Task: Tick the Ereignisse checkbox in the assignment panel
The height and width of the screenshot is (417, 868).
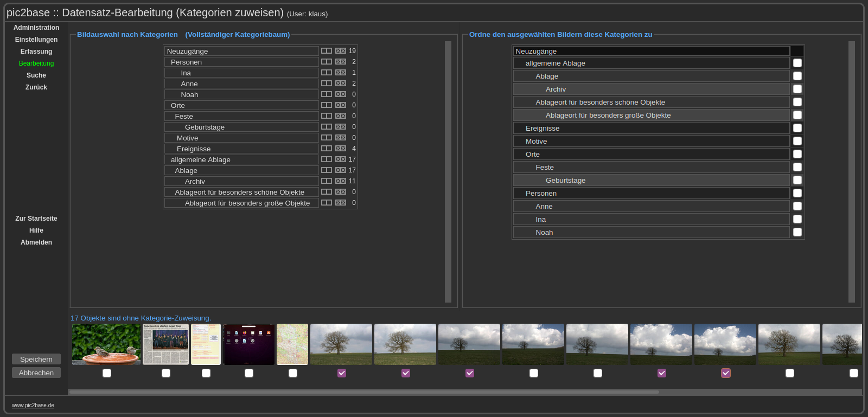Action: pyautogui.click(x=797, y=129)
